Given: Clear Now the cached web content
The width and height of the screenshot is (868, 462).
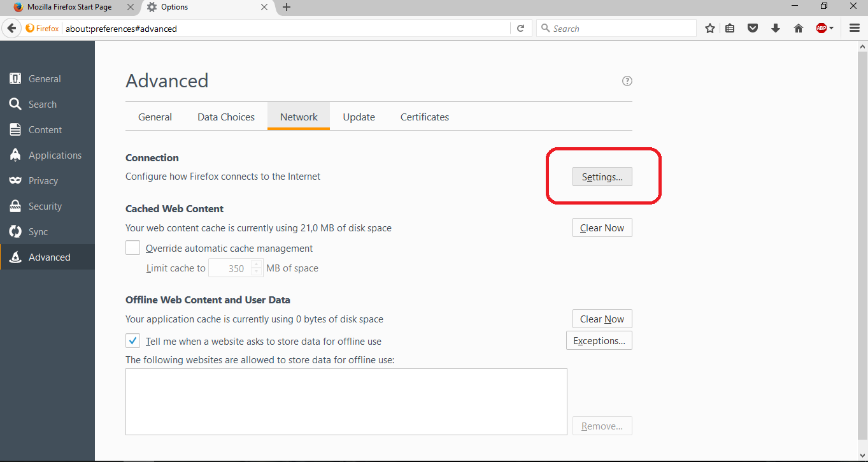Looking at the screenshot, I should click(602, 227).
